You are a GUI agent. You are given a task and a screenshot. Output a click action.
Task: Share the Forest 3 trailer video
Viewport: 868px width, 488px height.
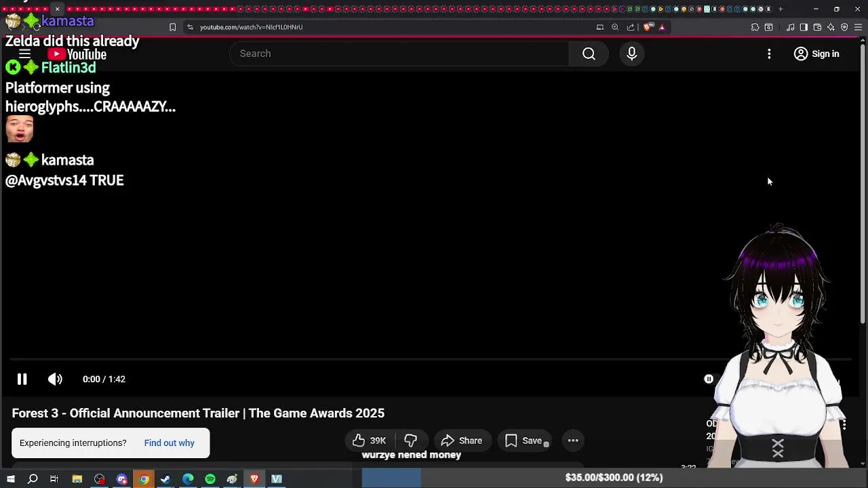point(462,441)
